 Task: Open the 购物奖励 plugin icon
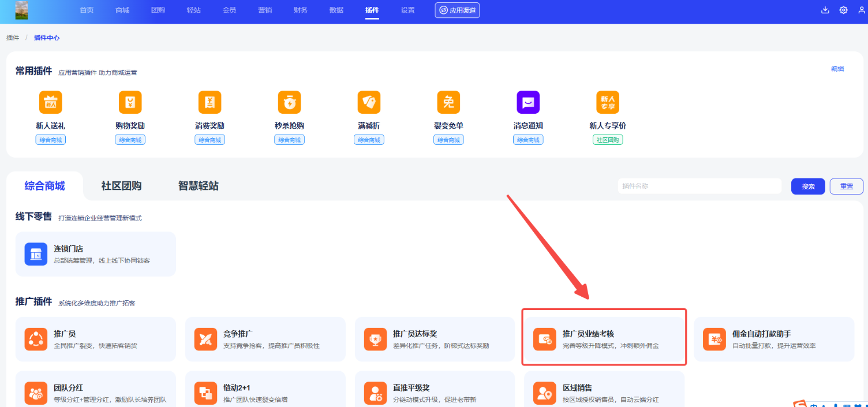(130, 103)
